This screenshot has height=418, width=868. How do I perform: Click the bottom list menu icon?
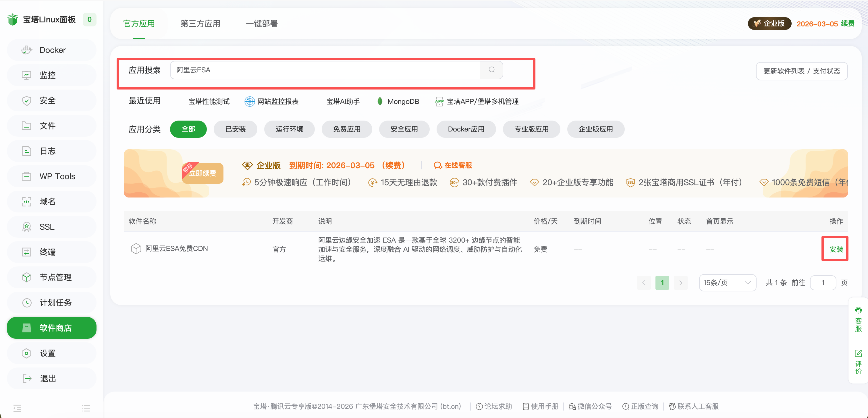coord(86,408)
